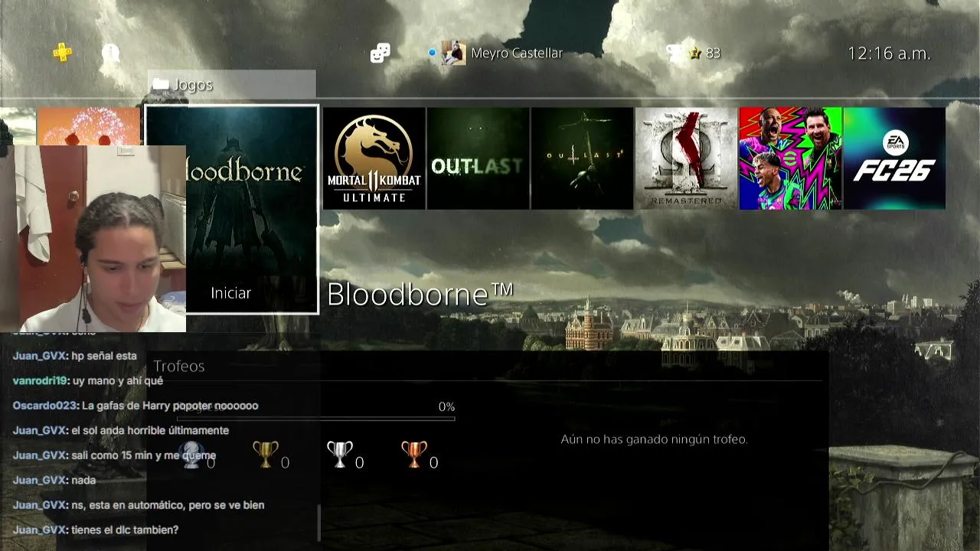
Task: Select the Meyro Castellar username
Action: pyautogui.click(x=517, y=53)
